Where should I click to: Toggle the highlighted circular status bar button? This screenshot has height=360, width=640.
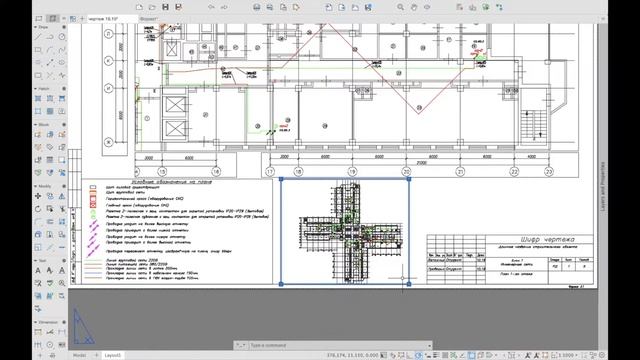(418, 355)
